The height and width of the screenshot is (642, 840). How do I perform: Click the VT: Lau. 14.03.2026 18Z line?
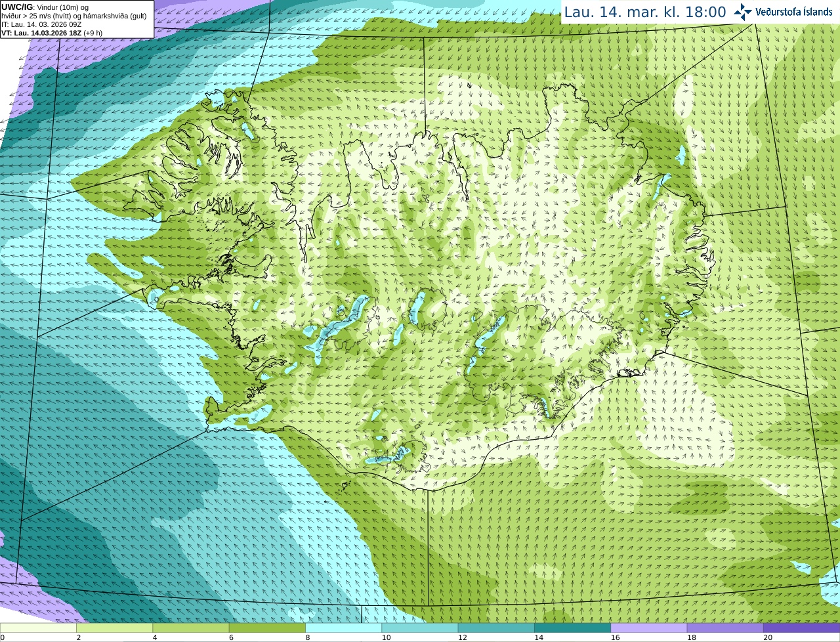[52, 33]
